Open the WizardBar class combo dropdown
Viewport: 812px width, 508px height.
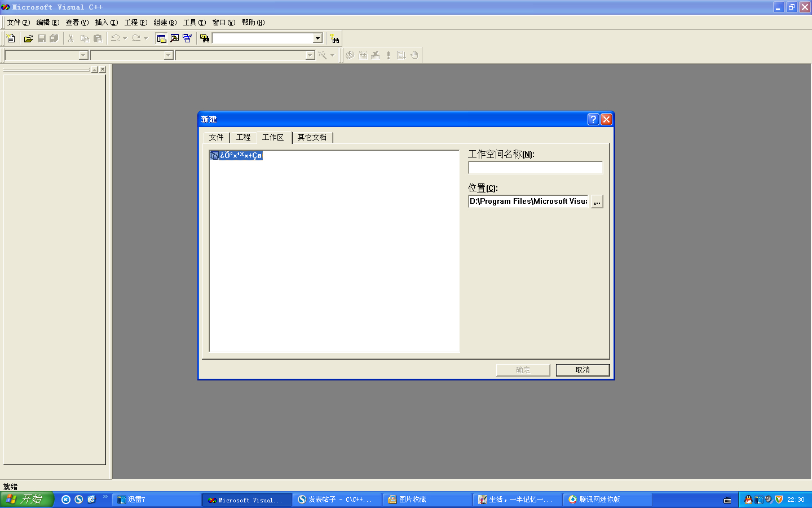point(83,55)
